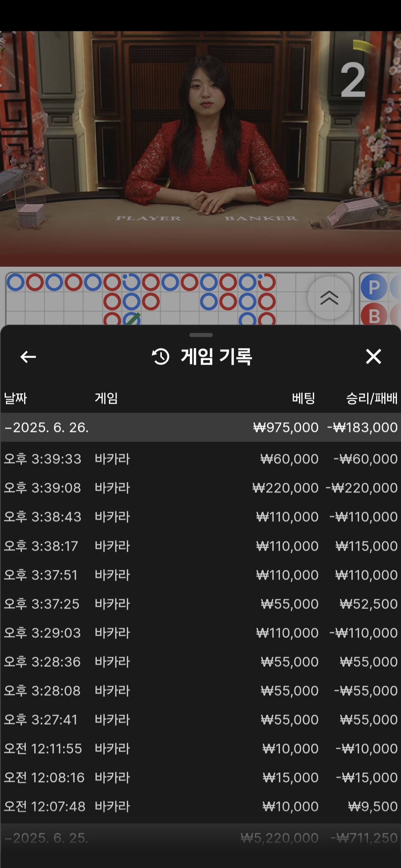Image resolution: width=401 pixels, height=868 pixels.
Task: Tap the back arrow in game history
Action: pyautogui.click(x=28, y=357)
